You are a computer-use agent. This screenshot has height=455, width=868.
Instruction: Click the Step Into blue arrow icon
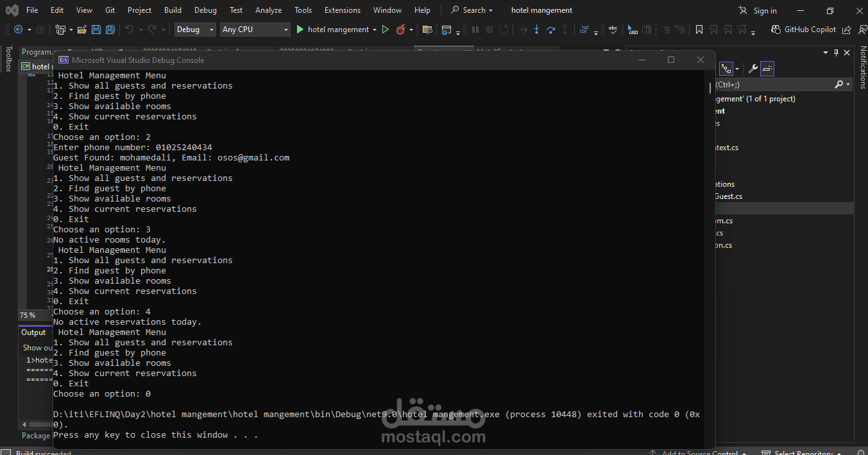pos(537,30)
